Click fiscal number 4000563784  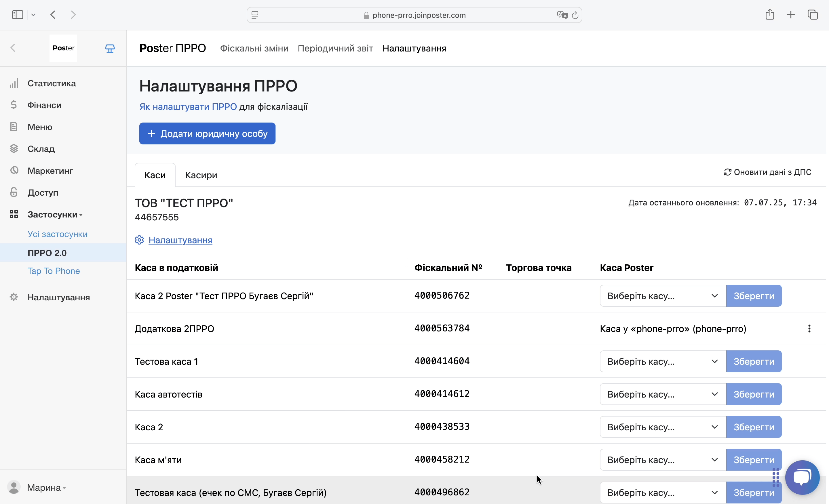point(442,328)
